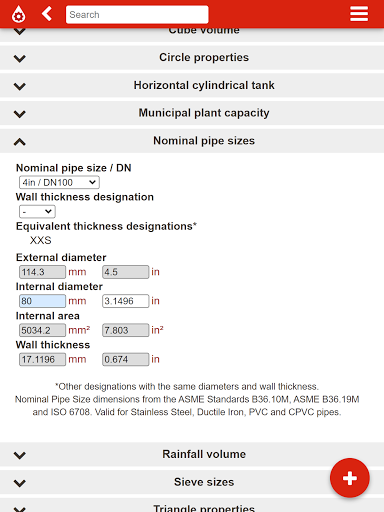Click the Search field in header
This screenshot has height=512, width=384.
click(137, 14)
